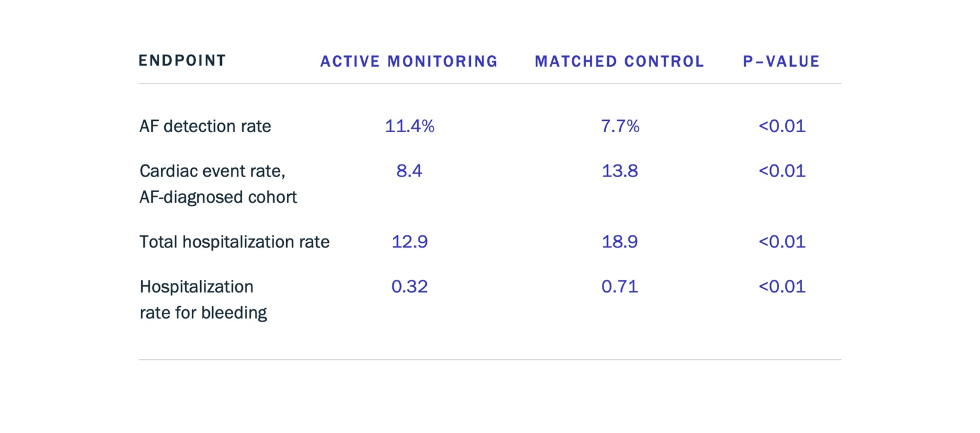Image resolution: width=980 pixels, height=433 pixels.
Task: Select the 18.9 matched control value
Action: point(620,242)
